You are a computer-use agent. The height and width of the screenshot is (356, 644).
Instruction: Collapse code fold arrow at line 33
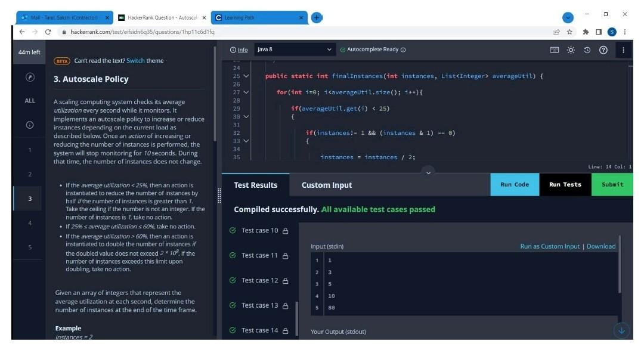[246, 141]
